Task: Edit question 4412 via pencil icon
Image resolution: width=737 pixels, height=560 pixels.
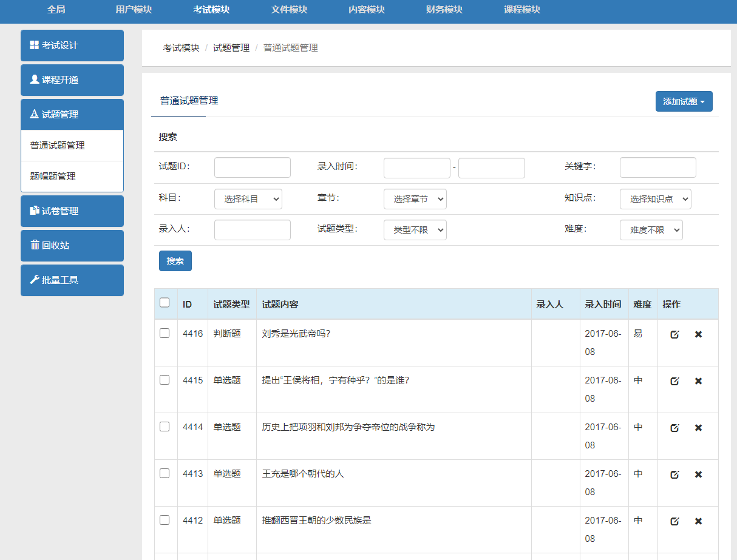Action: (674, 521)
